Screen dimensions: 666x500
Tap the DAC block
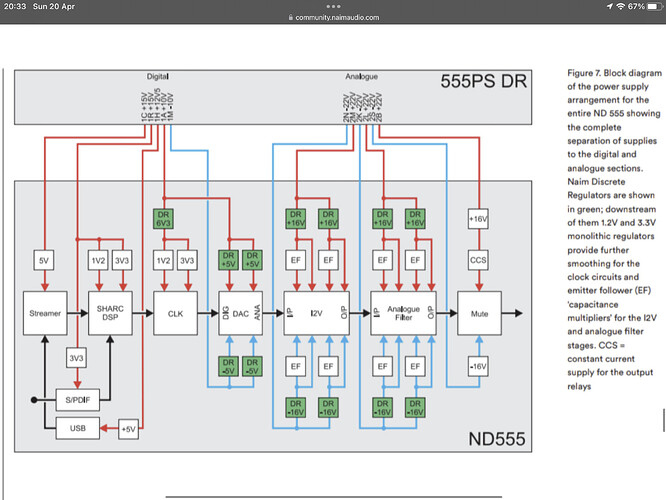(240, 313)
